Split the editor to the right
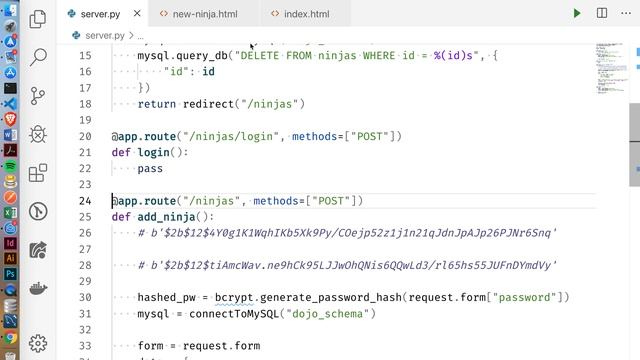Viewport: 640px width, 360px height. [602, 13]
